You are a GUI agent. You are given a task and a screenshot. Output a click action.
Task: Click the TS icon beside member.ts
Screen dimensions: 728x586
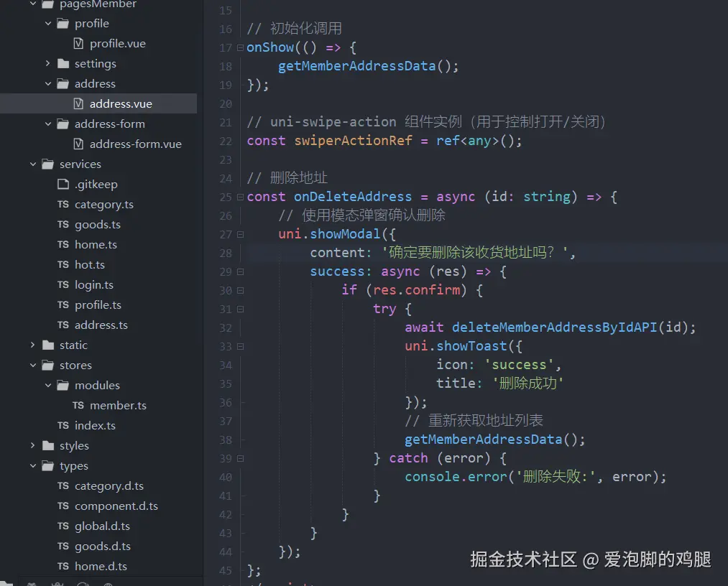click(78, 406)
